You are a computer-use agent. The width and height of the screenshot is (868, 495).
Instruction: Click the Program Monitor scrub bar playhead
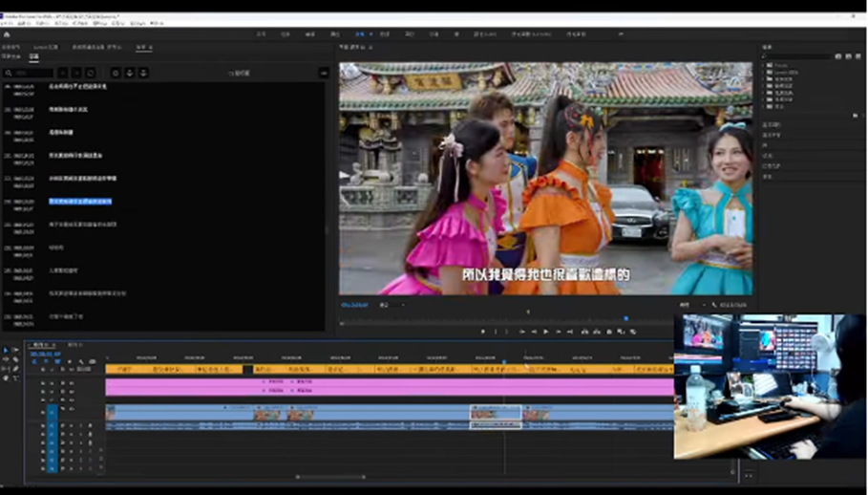coord(626,318)
